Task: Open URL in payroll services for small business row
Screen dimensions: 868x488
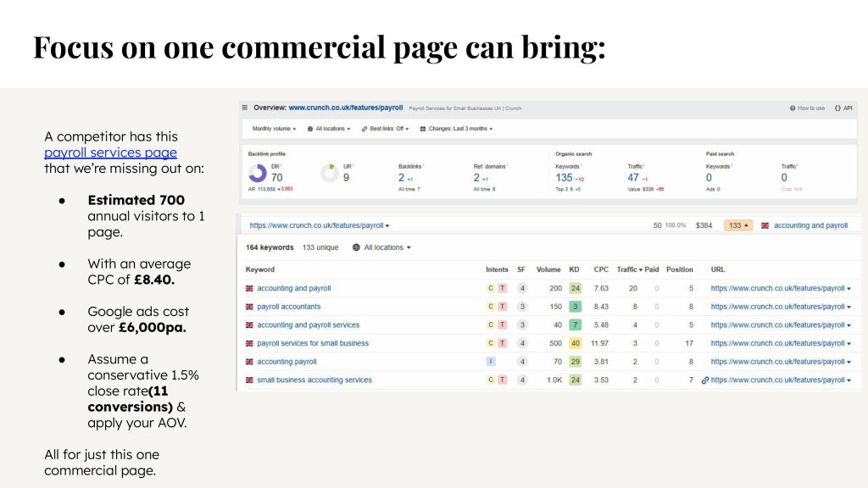Action: [x=777, y=343]
